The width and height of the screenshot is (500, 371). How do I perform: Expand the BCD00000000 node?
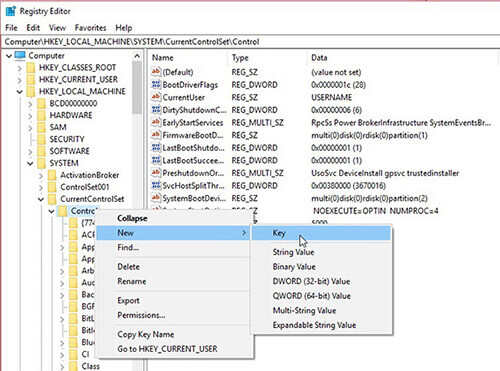(30, 104)
